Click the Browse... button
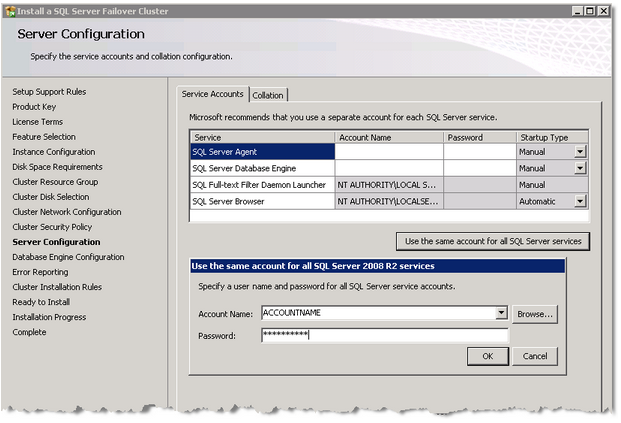 535,314
